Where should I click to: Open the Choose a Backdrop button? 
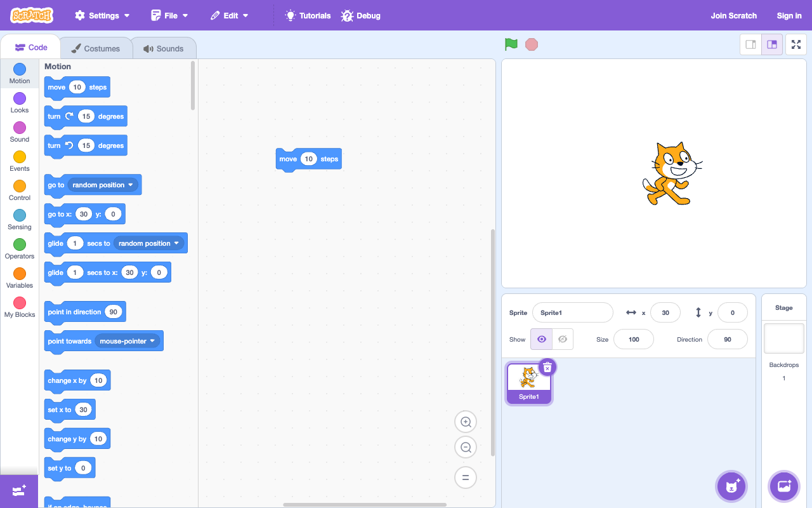coord(784,487)
